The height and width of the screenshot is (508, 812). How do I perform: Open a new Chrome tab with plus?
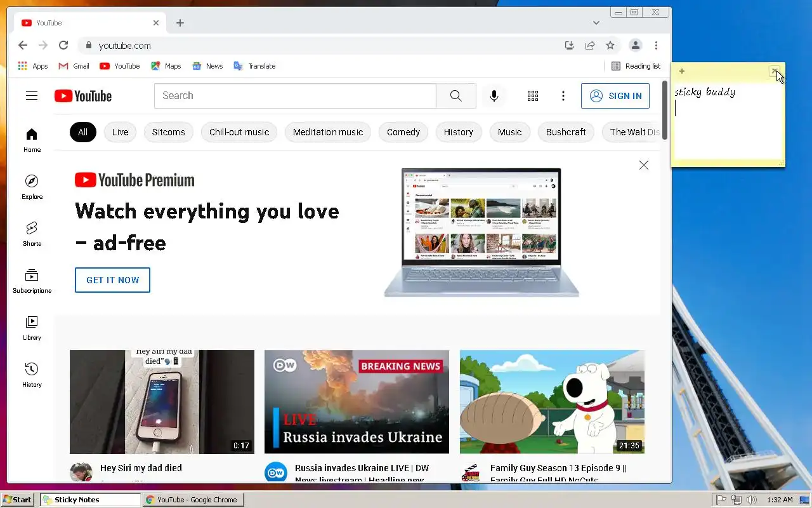coord(180,23)
